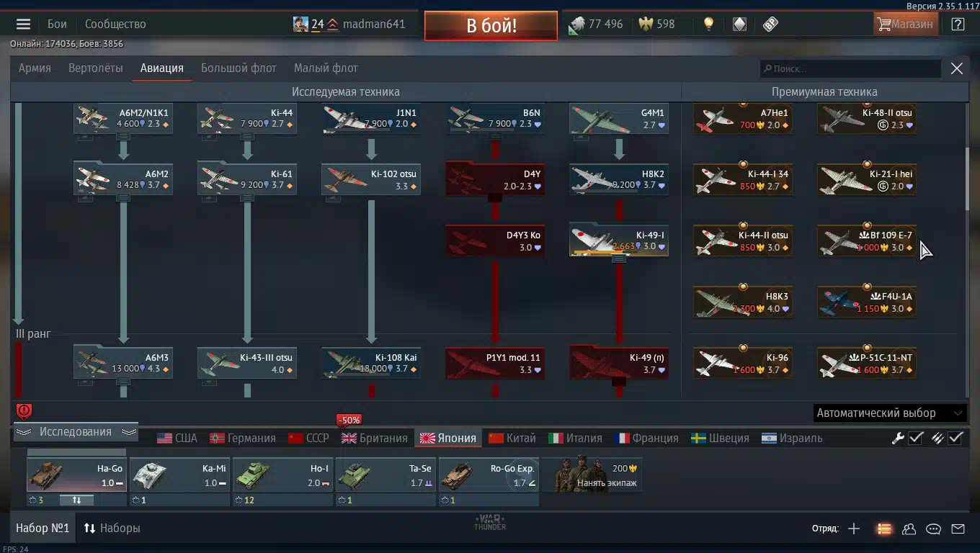Select the premium Bf 109 E-7 aircraft

[867, 240]
